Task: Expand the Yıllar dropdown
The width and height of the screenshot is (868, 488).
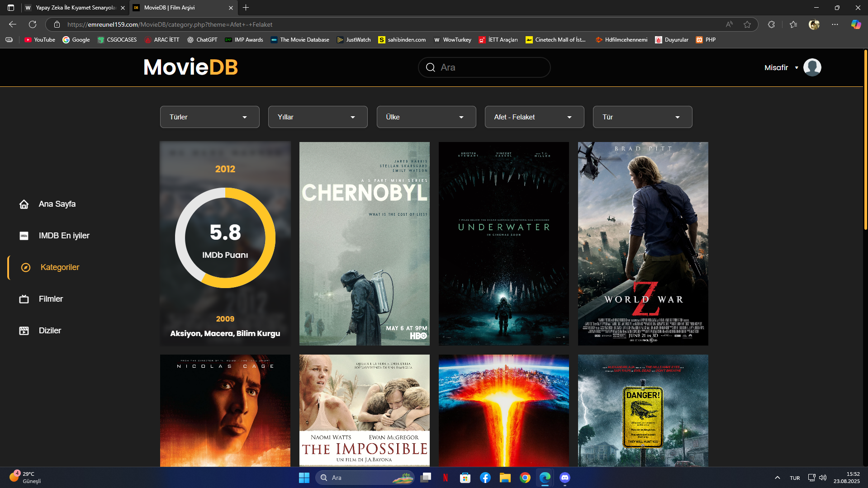Action: pyautogui.click(x=318, y=117)
